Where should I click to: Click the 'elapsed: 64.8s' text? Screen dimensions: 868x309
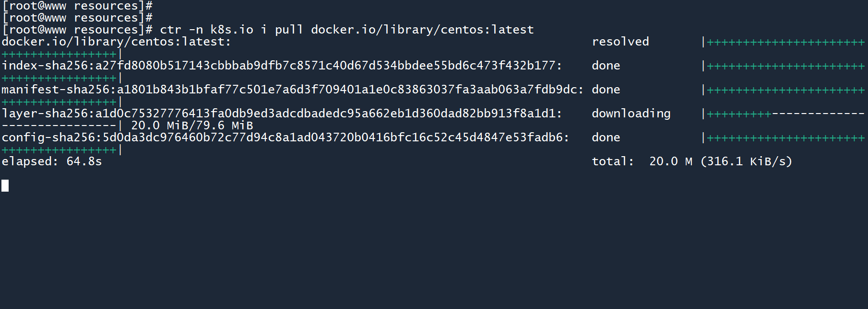pos(52,161)
